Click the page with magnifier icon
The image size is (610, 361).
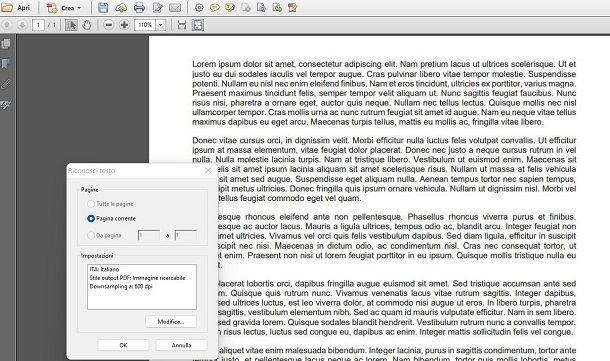pos(261,7)
